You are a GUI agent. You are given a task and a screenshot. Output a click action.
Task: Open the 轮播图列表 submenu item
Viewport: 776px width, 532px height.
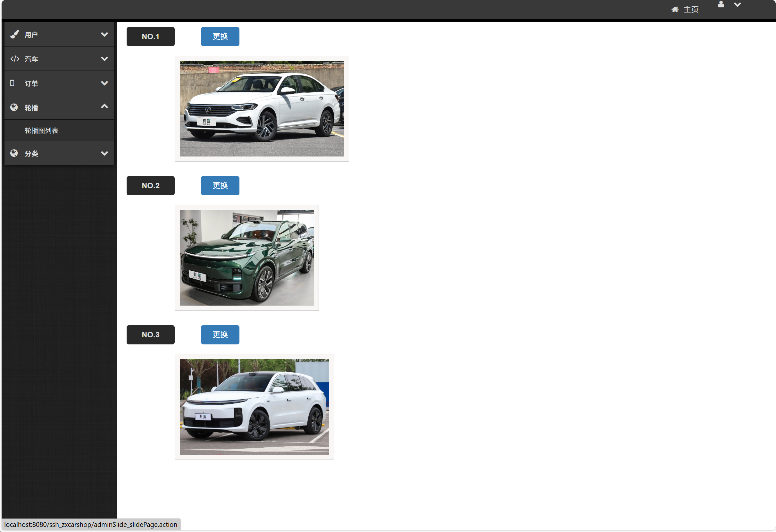[x=41, y=131]
